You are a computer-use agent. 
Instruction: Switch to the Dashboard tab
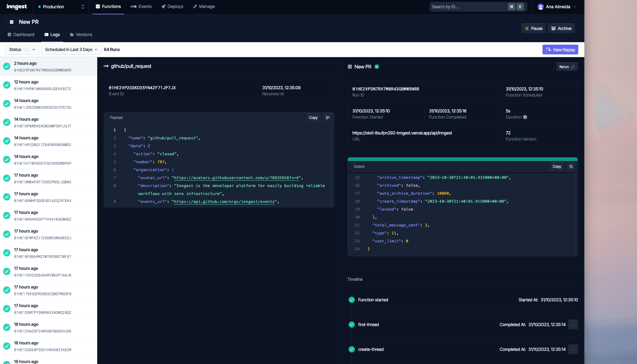point(21,35)
